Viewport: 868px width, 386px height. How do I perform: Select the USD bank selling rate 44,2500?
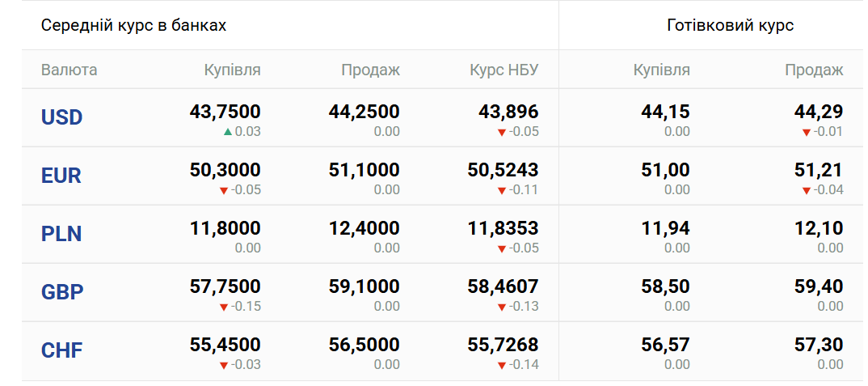tap(364, 112)
